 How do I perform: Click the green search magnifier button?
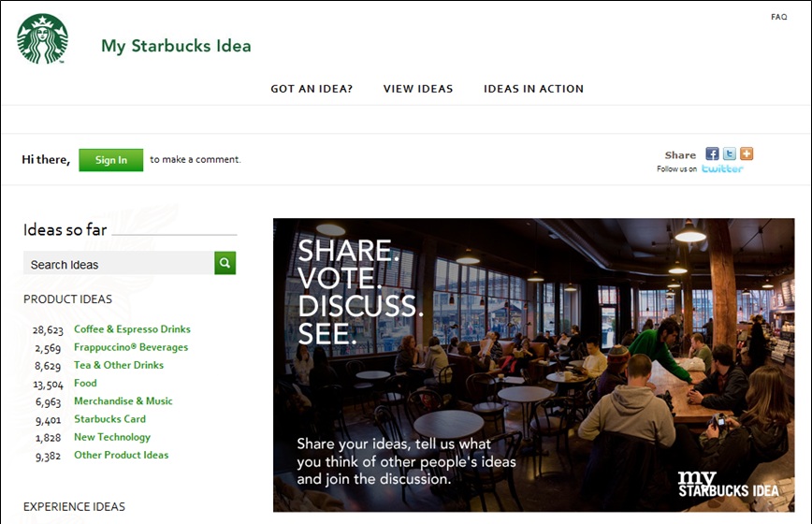click(225, 263)
